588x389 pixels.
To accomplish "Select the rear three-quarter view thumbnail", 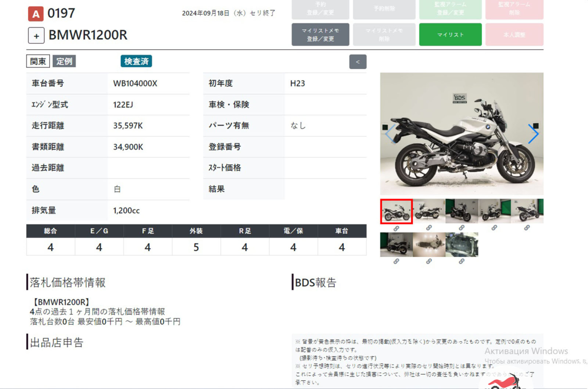I will (x=527, y=211).
